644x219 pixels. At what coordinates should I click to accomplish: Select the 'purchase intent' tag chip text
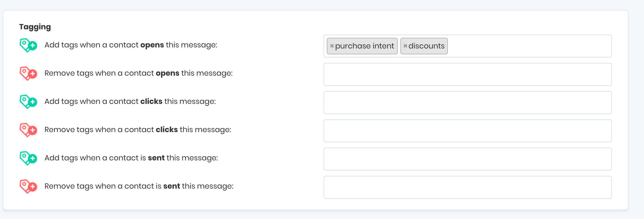point(364,46)
